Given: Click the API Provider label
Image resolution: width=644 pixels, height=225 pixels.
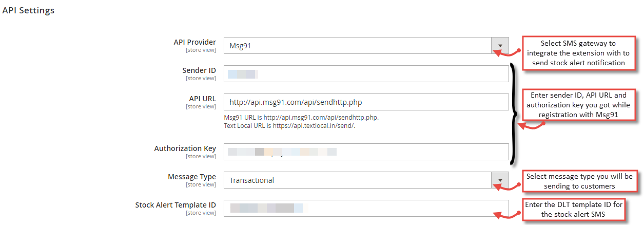Looking at the screenshot, I should (x=195, y=42).
